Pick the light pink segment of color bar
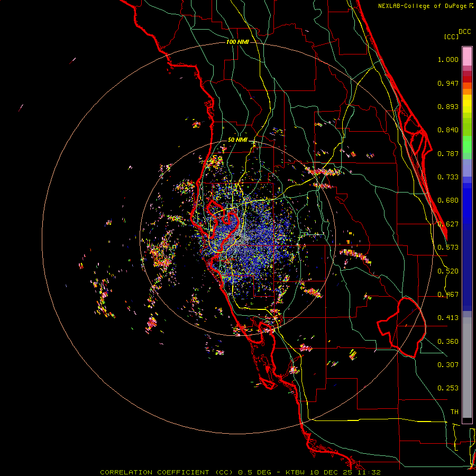The width and height of the screenshot is (476, 476). [467, 57]
